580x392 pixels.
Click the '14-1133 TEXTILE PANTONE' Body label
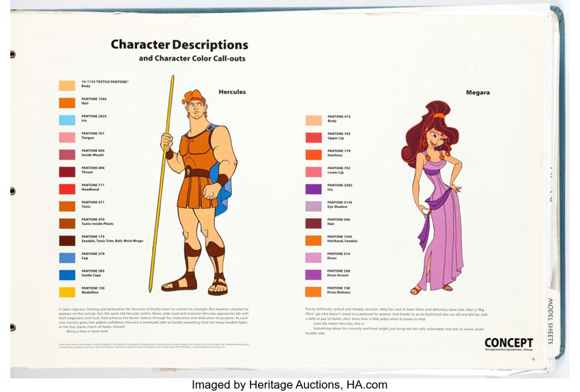click(105, 84)
